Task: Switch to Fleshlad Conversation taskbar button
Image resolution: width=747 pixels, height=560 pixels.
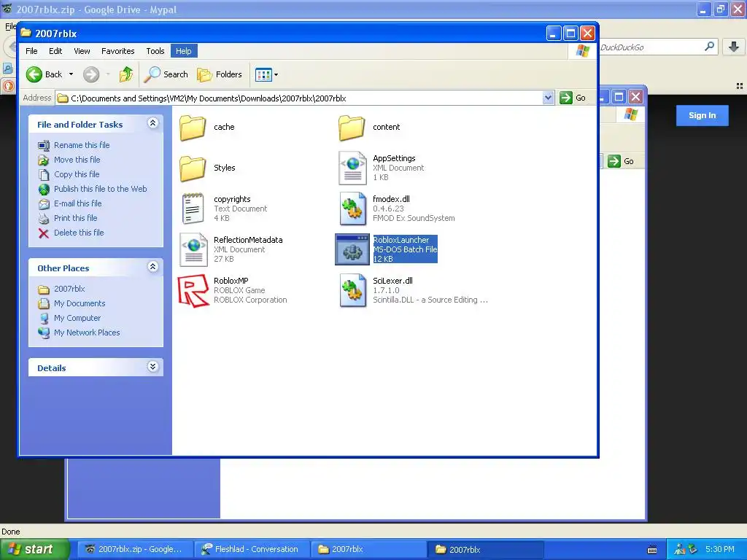Action: click(251, 549)
